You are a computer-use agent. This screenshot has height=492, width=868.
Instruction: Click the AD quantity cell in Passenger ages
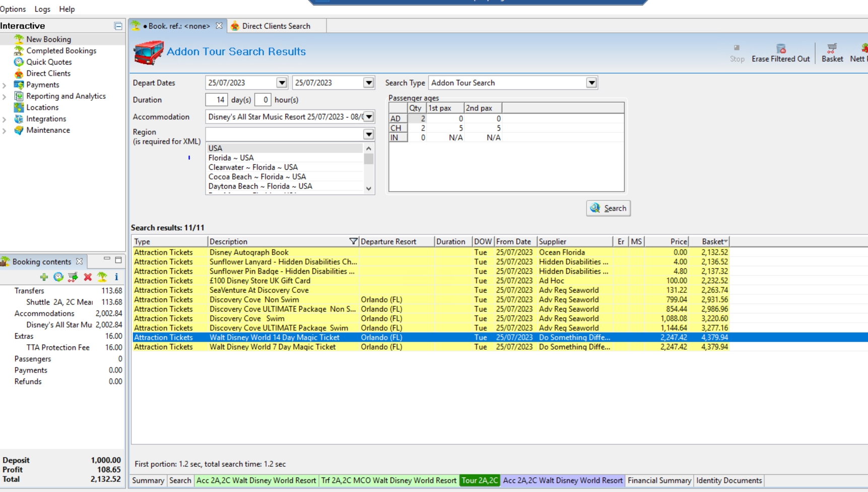click(x=417, y=118)
